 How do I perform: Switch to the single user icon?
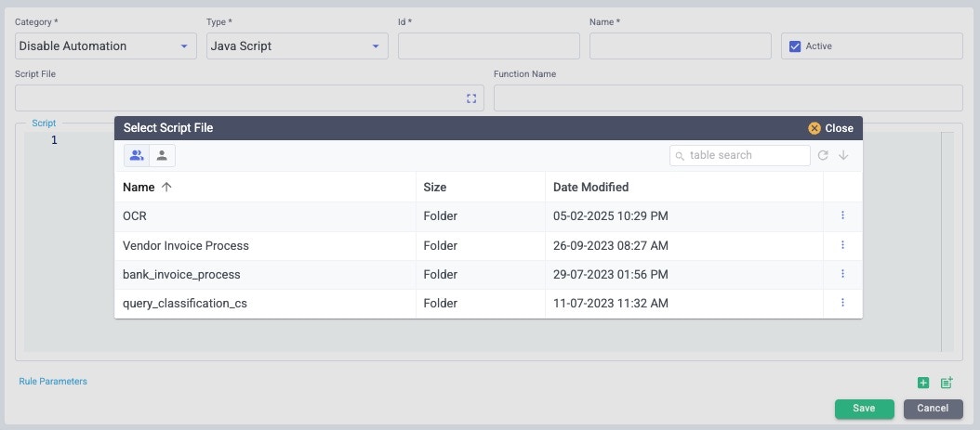[162, 155]
